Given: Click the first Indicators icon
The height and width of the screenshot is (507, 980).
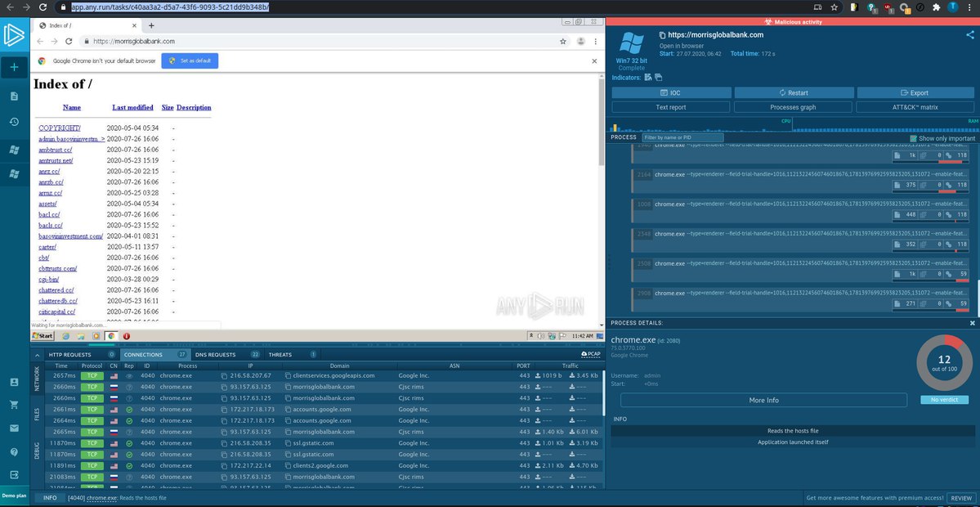Looking at the screenshot, I should tap(648, 78).
